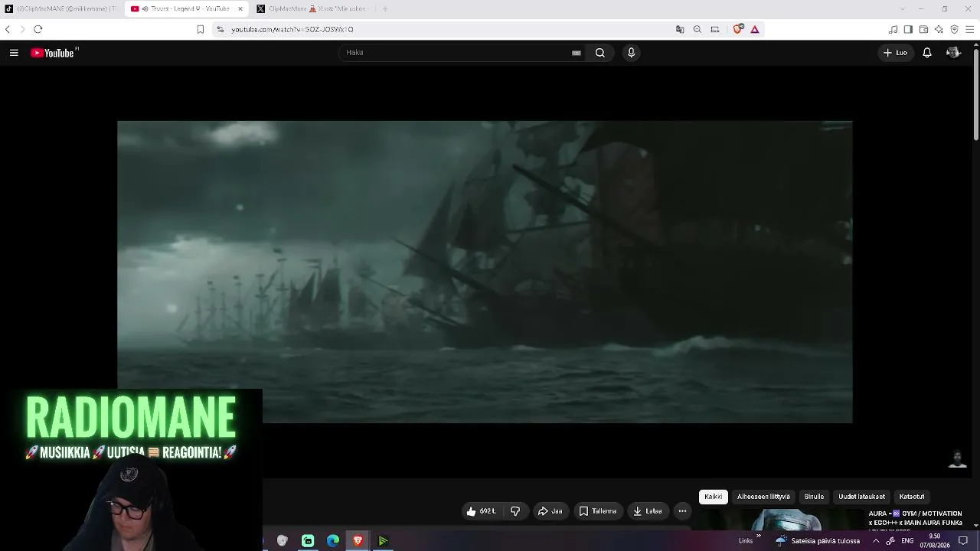Open Leo AI sparkle icon
Screen dimensions: 980x551
point(939,29)
